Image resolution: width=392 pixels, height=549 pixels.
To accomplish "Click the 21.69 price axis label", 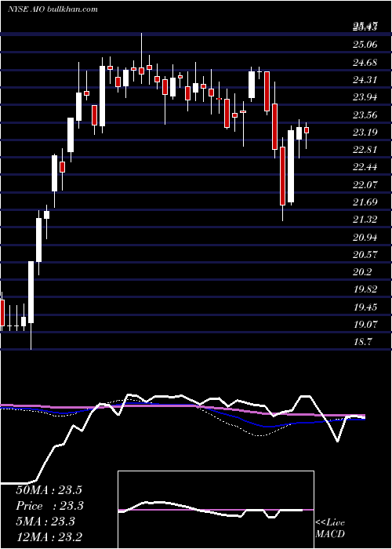I will [x=365, y=202].
